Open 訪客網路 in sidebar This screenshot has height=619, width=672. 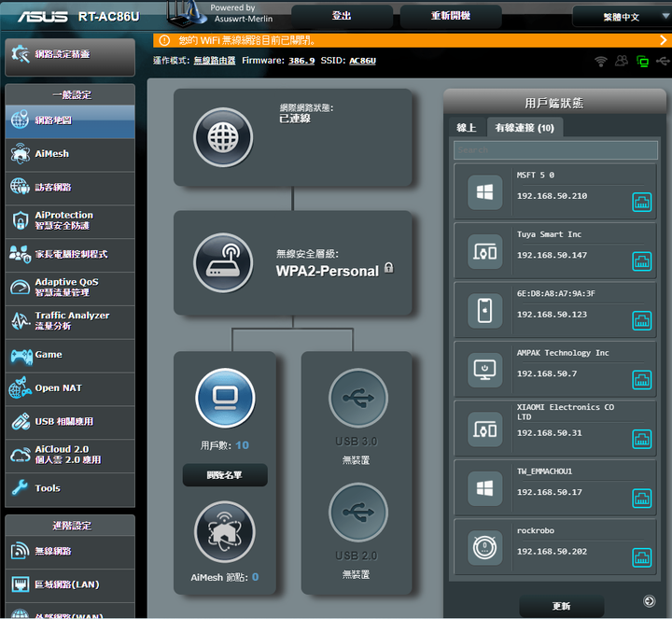pyautogui.click(x=70, y=188)
